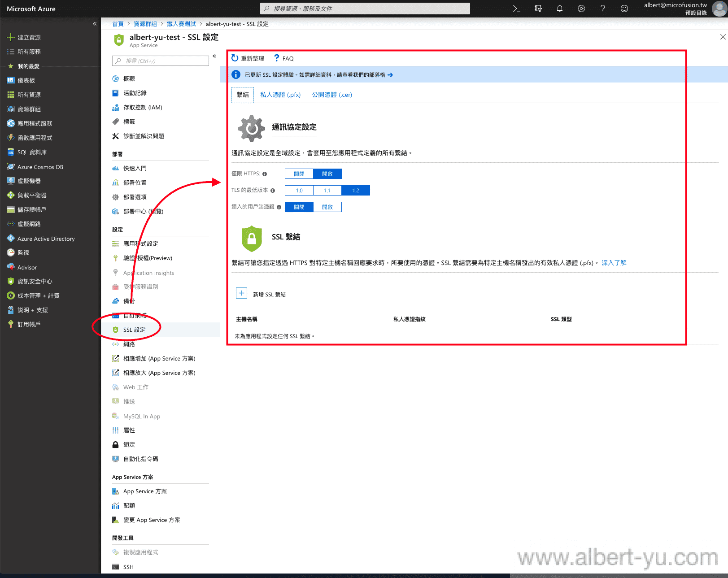The image size is (728, 578).
Task: Close the SSL 設定 blade
Action: tap(723, 37)
